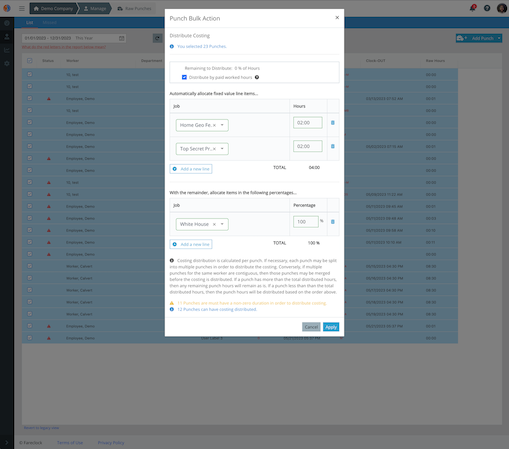
Task: Toggle the select-all checkbox in table header
Action: [30, 61]
